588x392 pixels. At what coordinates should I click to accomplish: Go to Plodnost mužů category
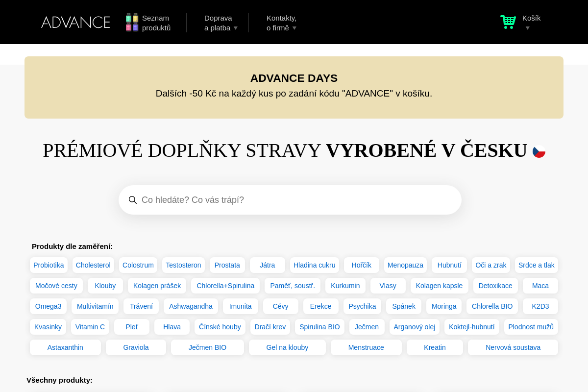[531, 327]
